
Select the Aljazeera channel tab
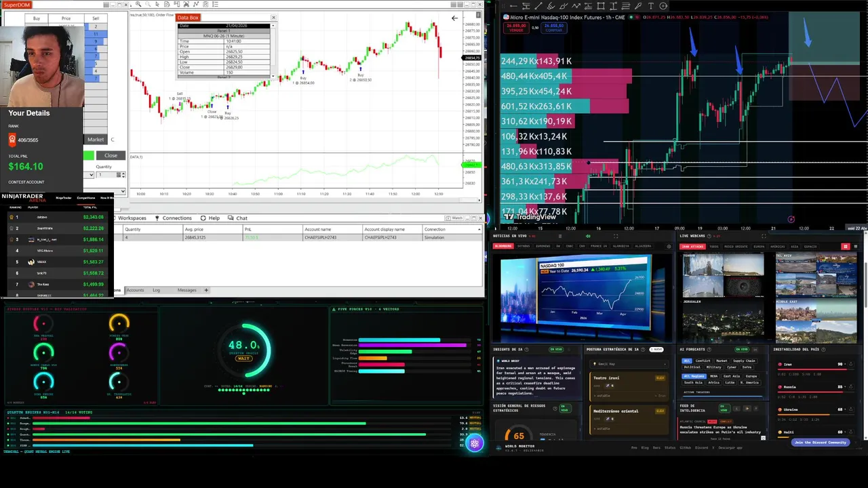click(643, 246)
